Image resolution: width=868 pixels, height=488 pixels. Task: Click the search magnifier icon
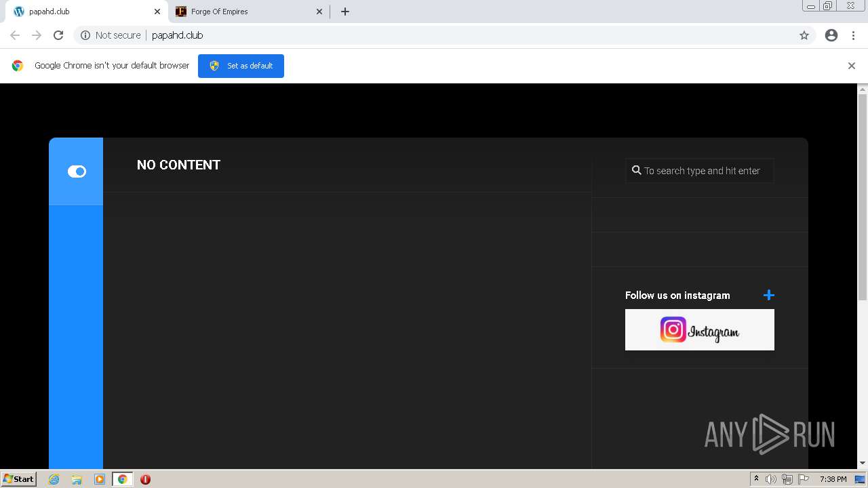(636, 170)
